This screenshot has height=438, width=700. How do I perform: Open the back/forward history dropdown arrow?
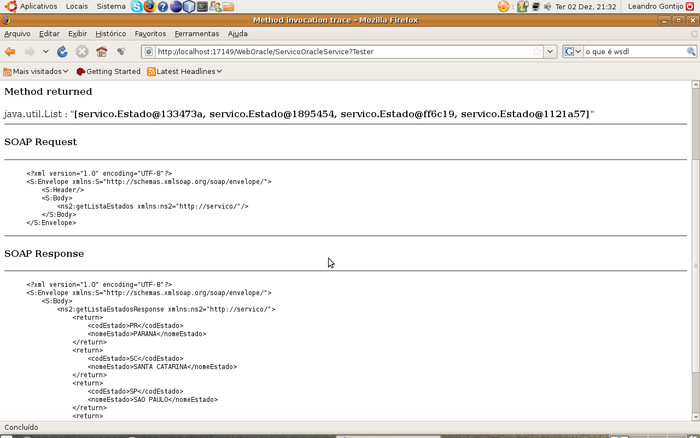(x=46, y=52)
